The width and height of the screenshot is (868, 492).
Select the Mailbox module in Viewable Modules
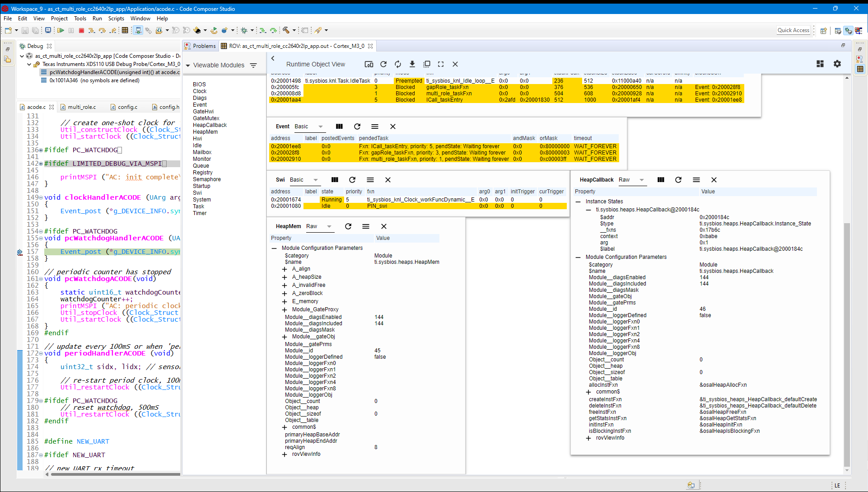[202, 152]
